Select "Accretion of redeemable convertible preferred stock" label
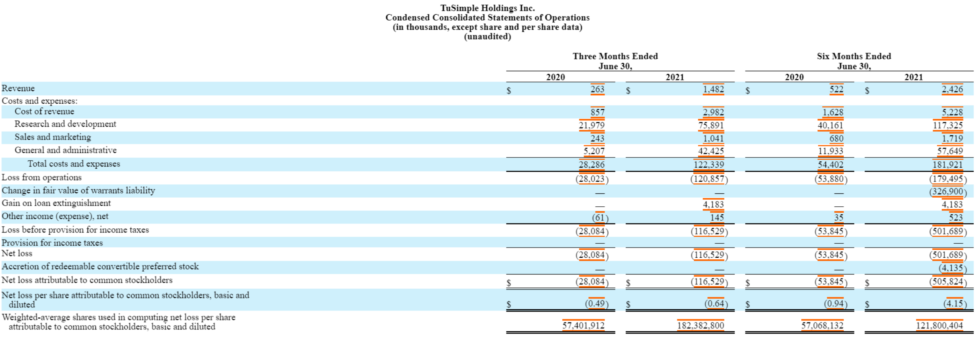This screenshot has height=339, width=980. click(100, 266)
